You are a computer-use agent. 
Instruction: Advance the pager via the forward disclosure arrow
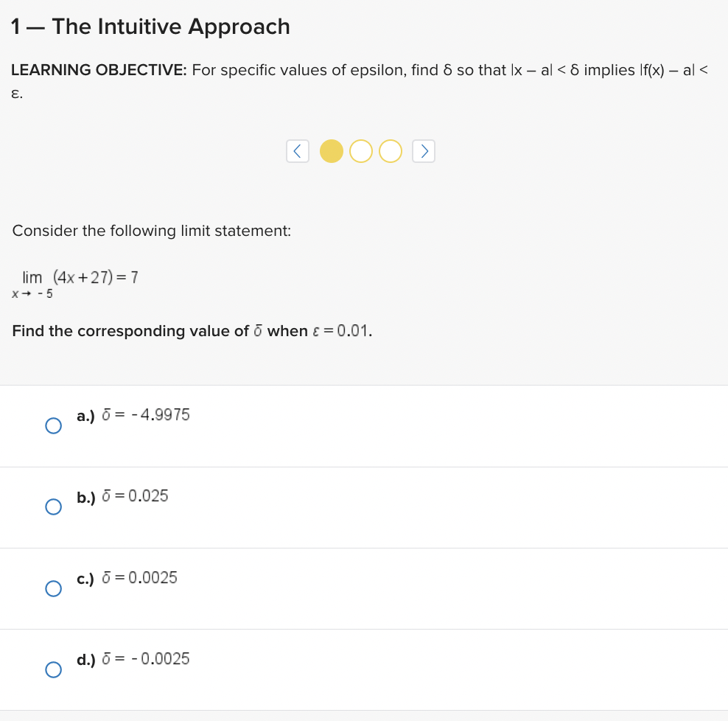pos(424,150)
